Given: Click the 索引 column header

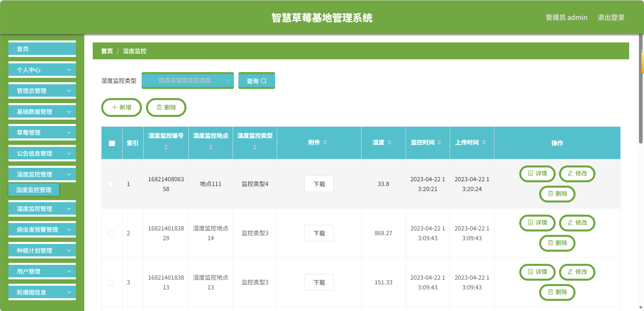Looking at the screenshot, I should click(x=133, y=143).
